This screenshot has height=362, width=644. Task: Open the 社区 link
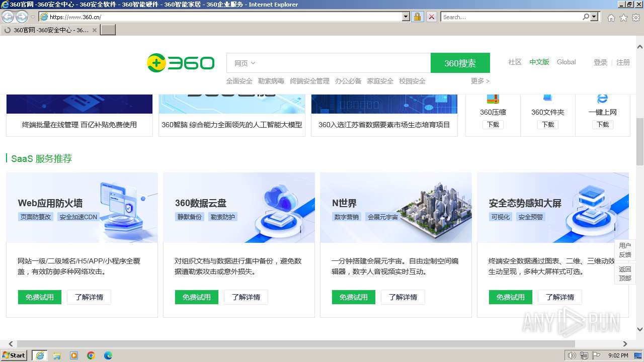(515, 62)
